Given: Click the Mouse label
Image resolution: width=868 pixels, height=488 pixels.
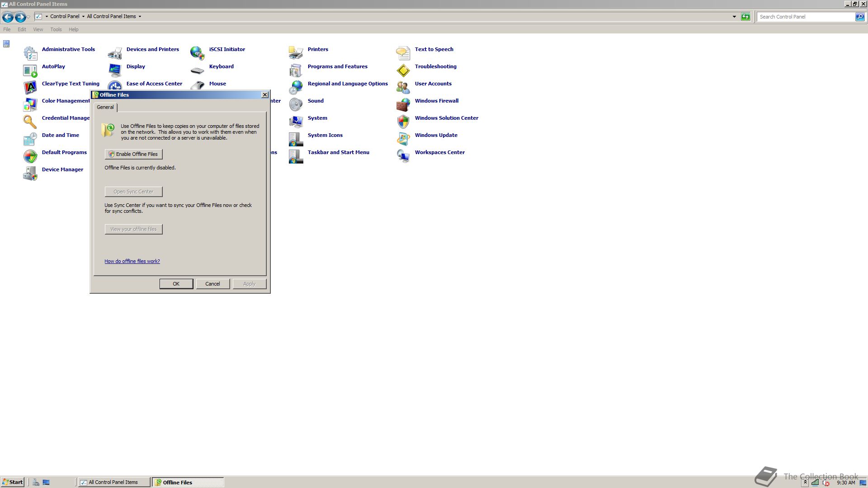Looking at the screenshot, I should 217,84.
